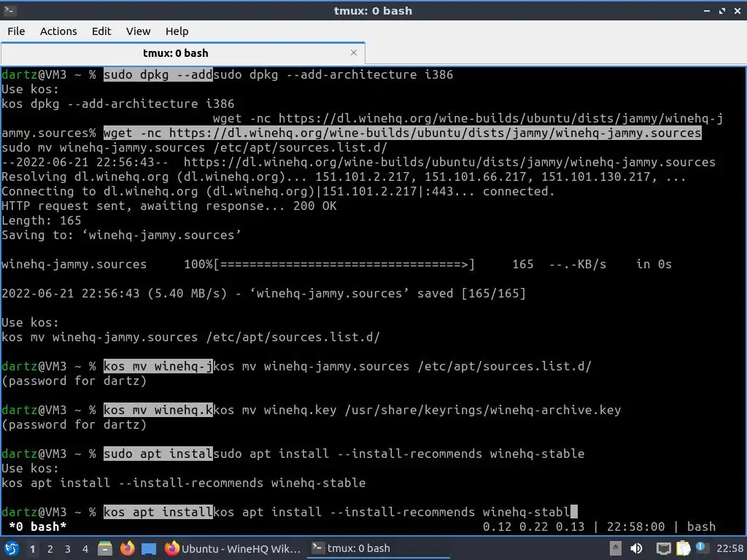Open the removable media tray icon
Screen dimensions: 747x560
point(615,548)
